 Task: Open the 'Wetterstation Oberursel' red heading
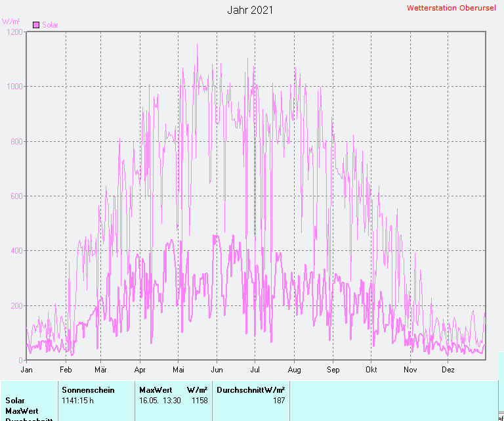click(451, 8)
